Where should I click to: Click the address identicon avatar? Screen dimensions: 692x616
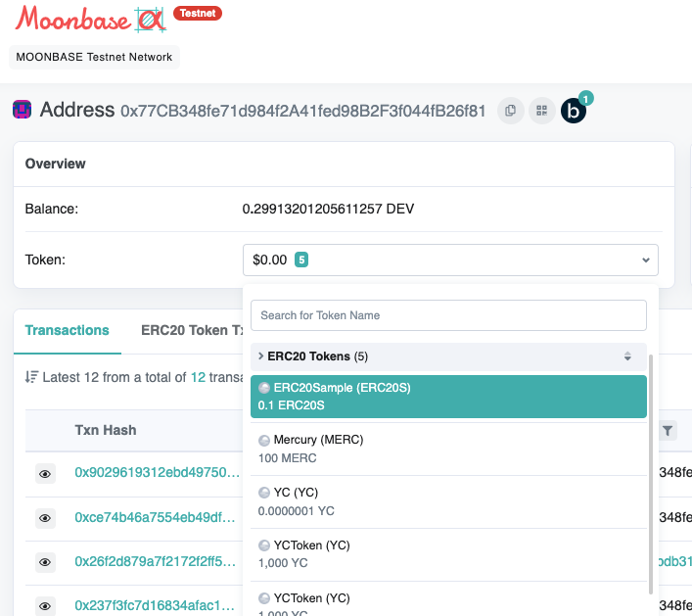click(23, 110)
